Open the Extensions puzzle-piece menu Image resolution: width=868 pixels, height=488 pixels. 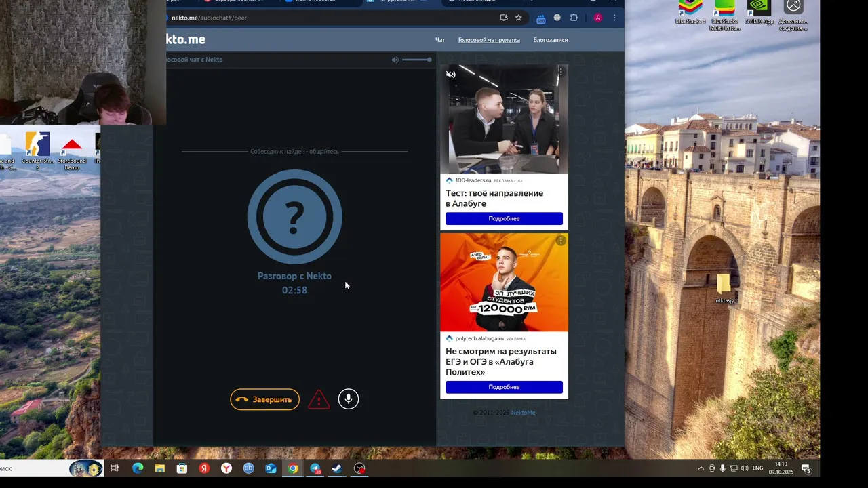(x=574, y=18)
